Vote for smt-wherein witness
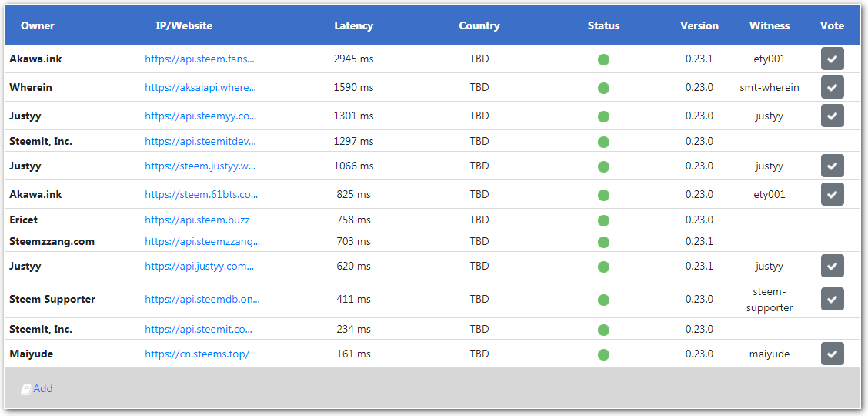Image resolution: width=868 pixels, height=416 pixels. point(832,87)
